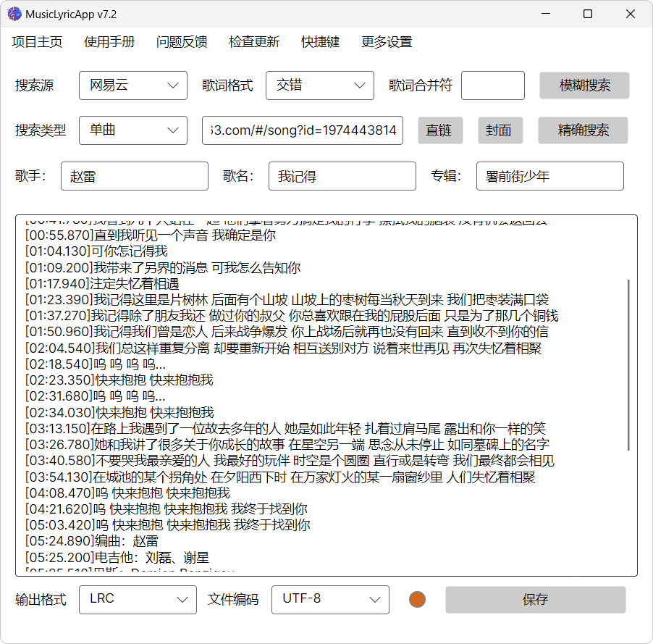This screenshot has height=644, width=653.
Task: Click 问题反馈 to report an issue
Action: (x=181, y=42)
